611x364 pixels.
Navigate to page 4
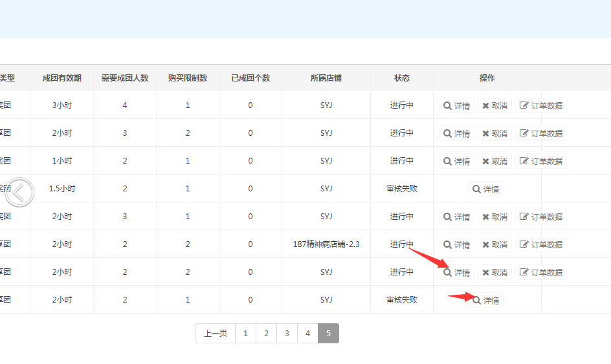pos(307,334)
